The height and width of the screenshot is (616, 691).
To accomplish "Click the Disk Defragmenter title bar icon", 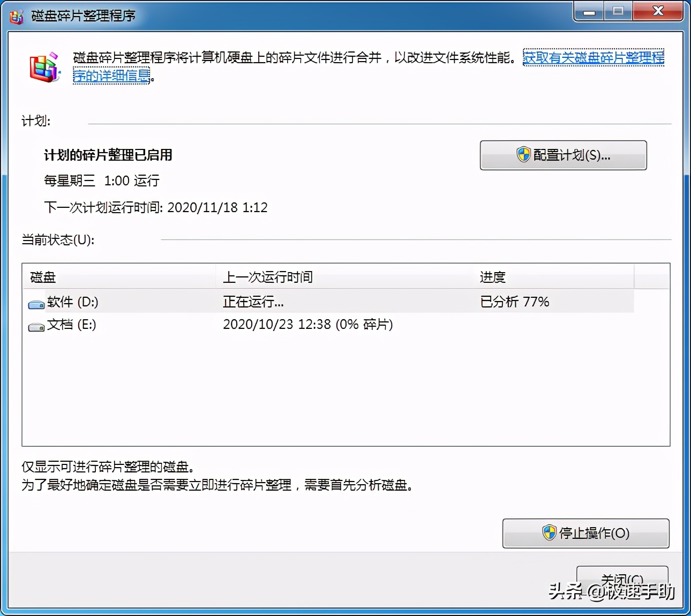I will 16,17.
